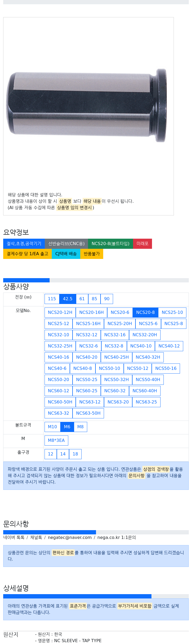Select model NCS60-40H
The height and width of the screenshot is (644, 192).
click(x=145, y=391)
